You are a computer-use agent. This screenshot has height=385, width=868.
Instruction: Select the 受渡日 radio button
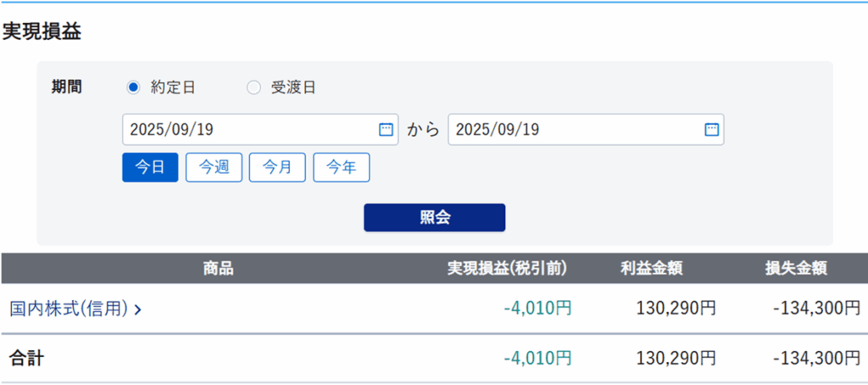tap(253, 87)
